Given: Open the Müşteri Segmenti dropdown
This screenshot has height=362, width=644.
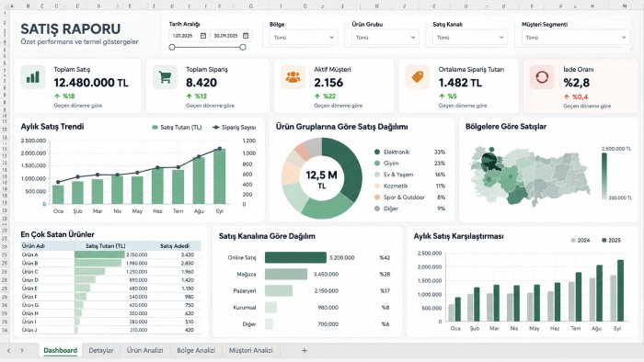Looking at the screenshot, I should [x=575, y=38].
